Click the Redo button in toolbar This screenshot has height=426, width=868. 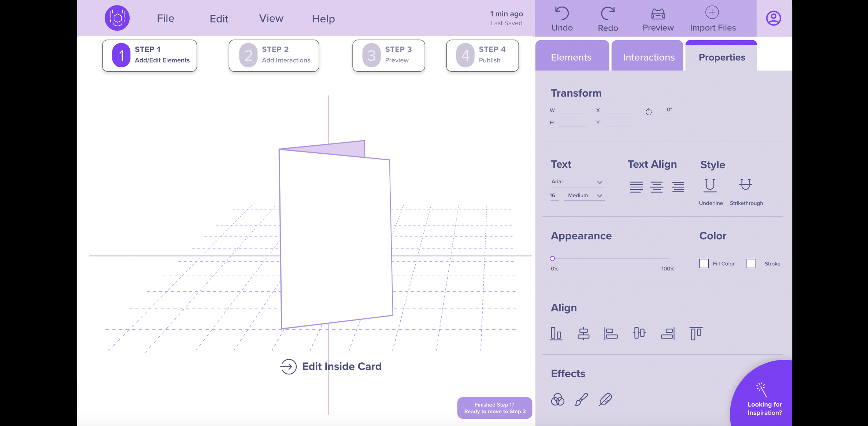[608, 18]
